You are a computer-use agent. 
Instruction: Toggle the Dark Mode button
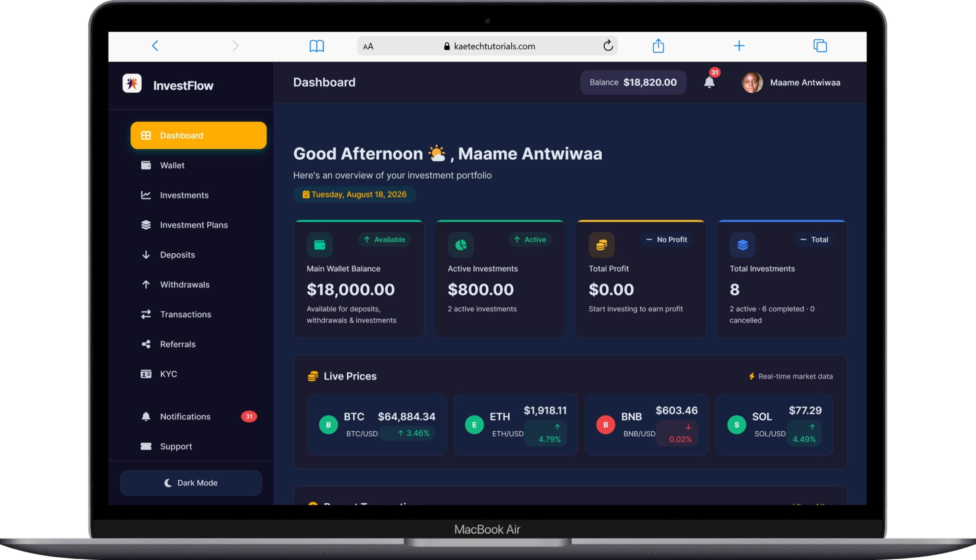tap(191, 483)
